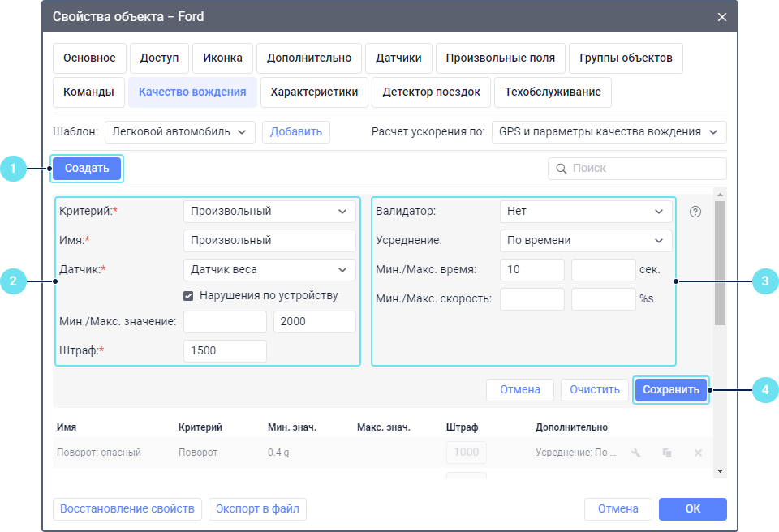Viewport: 779px width, 532px height.
Task: Click the minimum time field showing 10
Action: pos(532,270)
